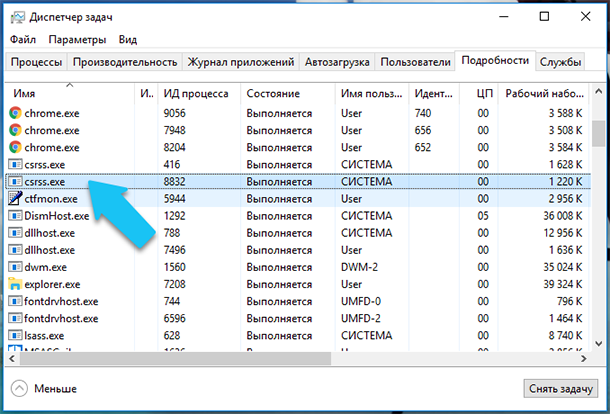
Task: Select the chrome.exe icon with PID 8204
Action: [x=15, y=147]
